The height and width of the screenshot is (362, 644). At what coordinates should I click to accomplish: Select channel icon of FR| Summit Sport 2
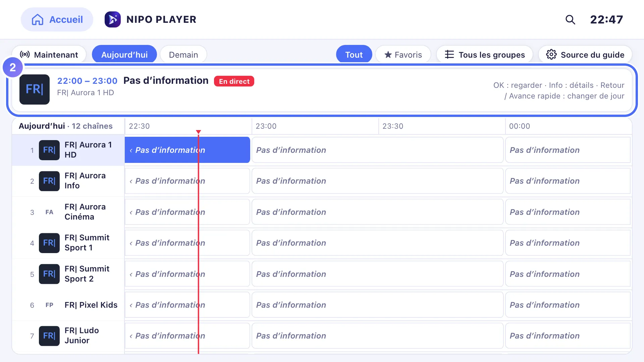click(49, 274)
